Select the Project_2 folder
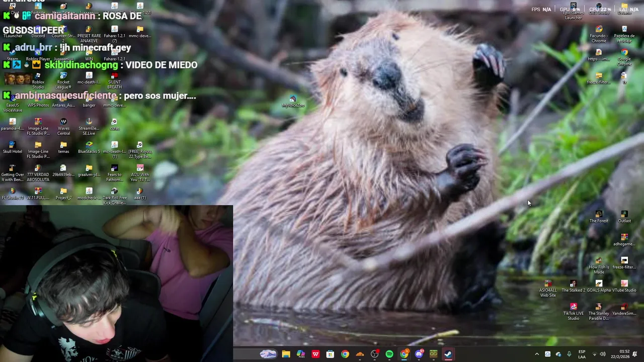Viewport: 644px width, 362px height. [x=63, y=194]
